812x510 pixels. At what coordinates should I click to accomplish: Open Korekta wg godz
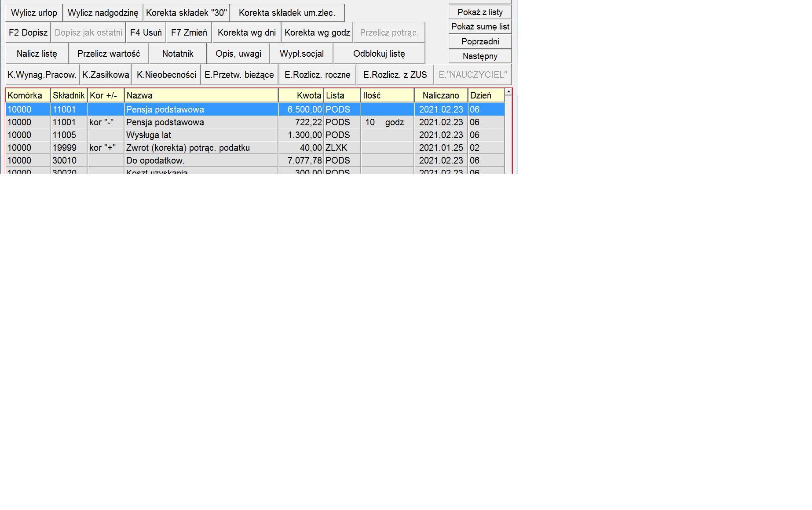tap(317, 33)
